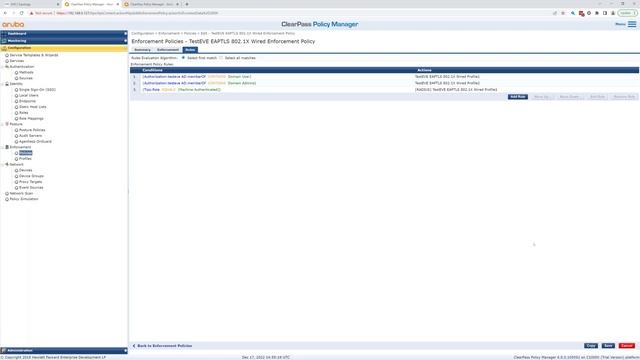Open Single Sign-On (SSO) in sidebar
The image size is (640, 360).
(38, 90)
